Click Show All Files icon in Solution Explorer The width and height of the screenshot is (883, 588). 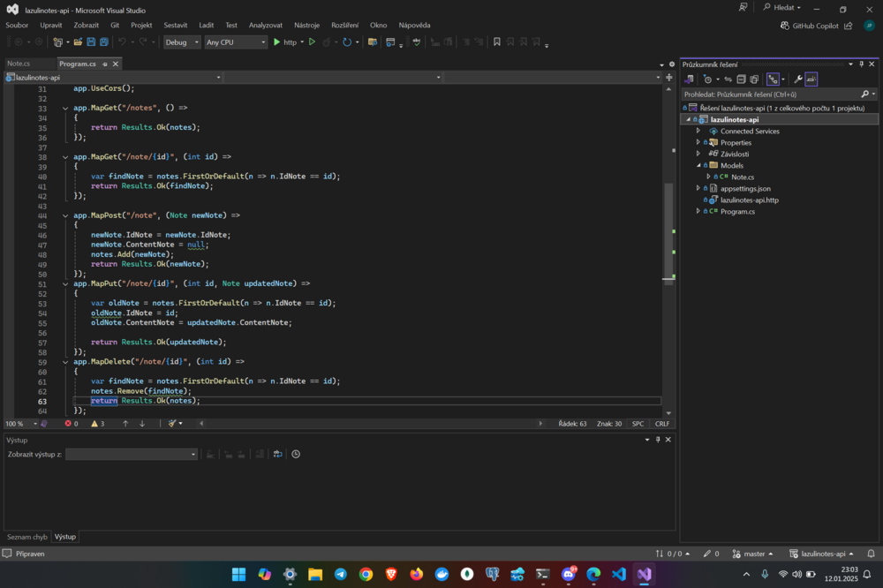tap(755, 79)
